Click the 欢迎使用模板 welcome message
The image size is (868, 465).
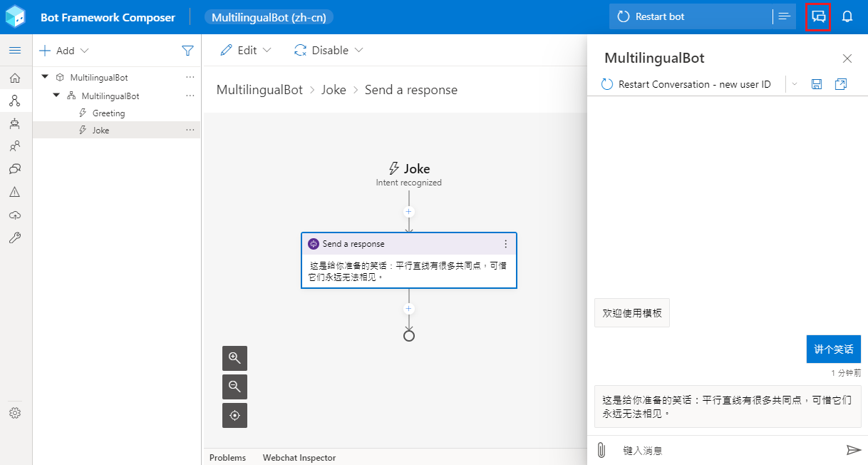pyautogui.click(x=632, y=313)
